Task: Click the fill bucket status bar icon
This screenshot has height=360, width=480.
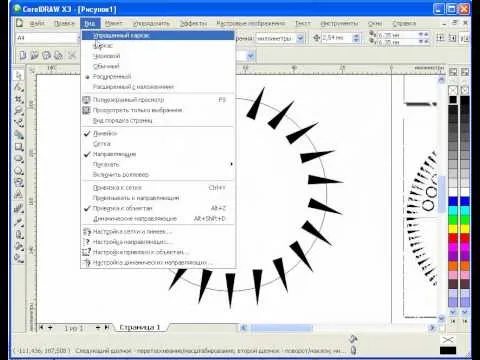Action: coord(353,339)
